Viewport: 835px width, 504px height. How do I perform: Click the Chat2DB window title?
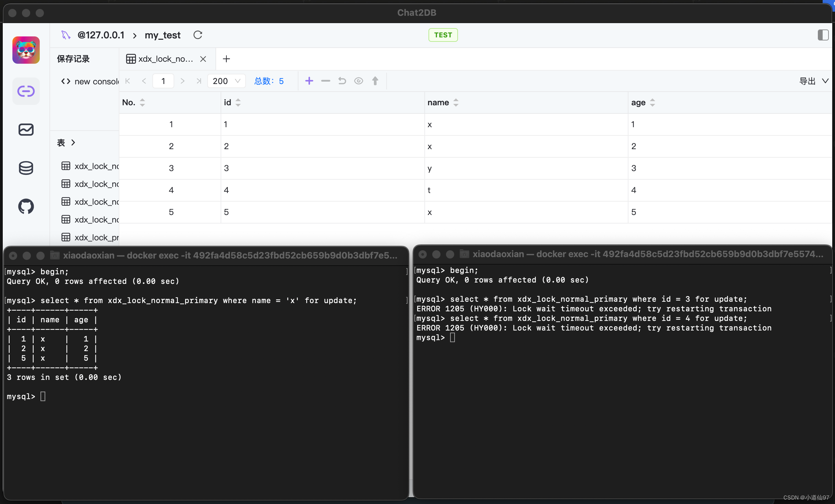coord(417,13)
